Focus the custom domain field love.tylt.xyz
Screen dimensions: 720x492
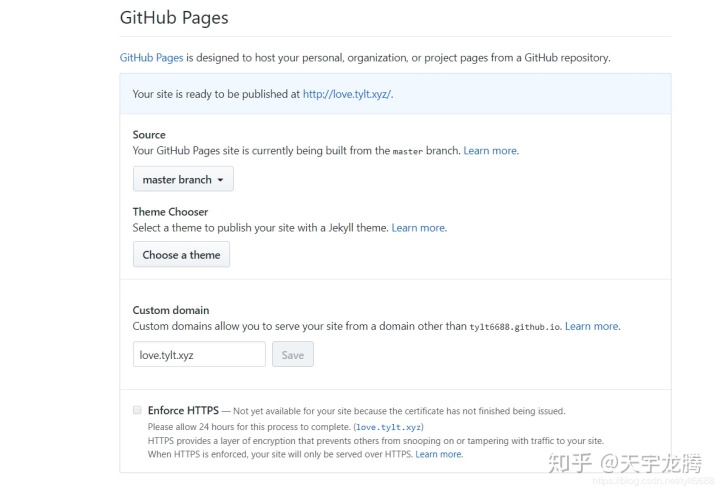[199, 354]
